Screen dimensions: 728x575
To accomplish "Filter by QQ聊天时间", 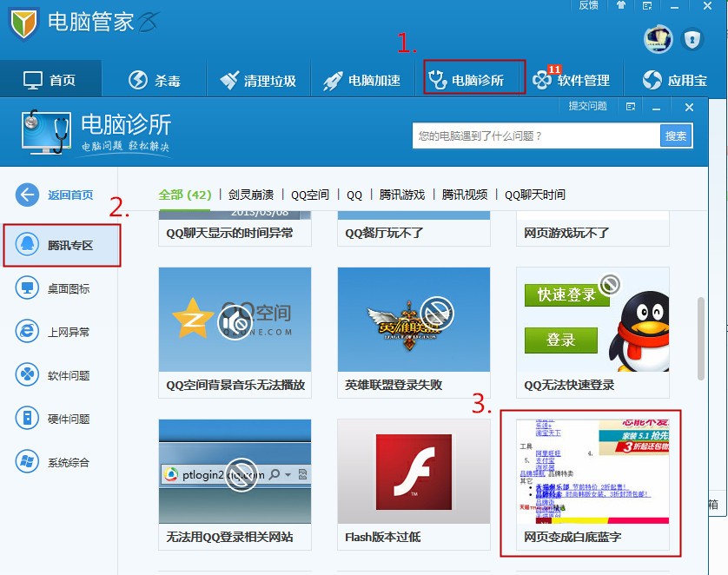I will [535, 195].
